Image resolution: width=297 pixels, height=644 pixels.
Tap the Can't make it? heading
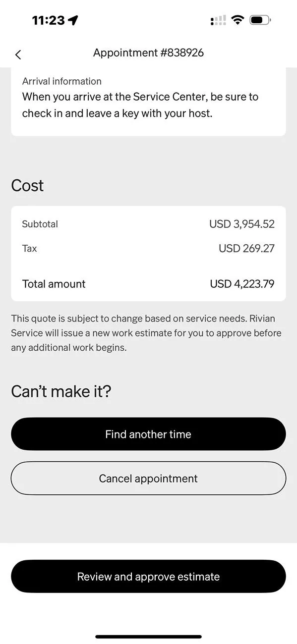(x=61, y=391)
